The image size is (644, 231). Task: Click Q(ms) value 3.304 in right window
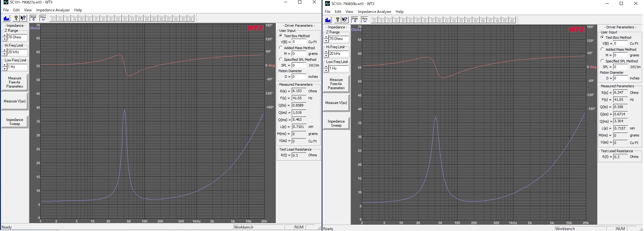pyautogui.click(x=620, y=121)
